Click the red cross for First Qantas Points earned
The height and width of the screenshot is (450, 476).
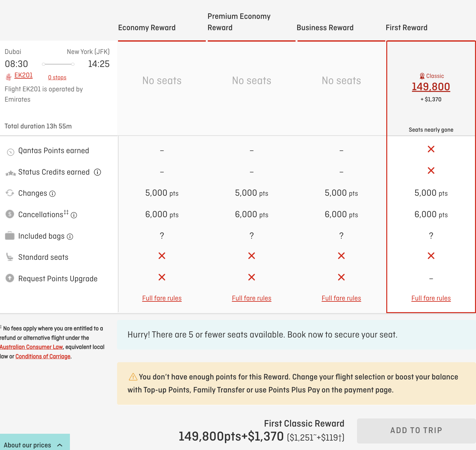[x=431, y=149]
